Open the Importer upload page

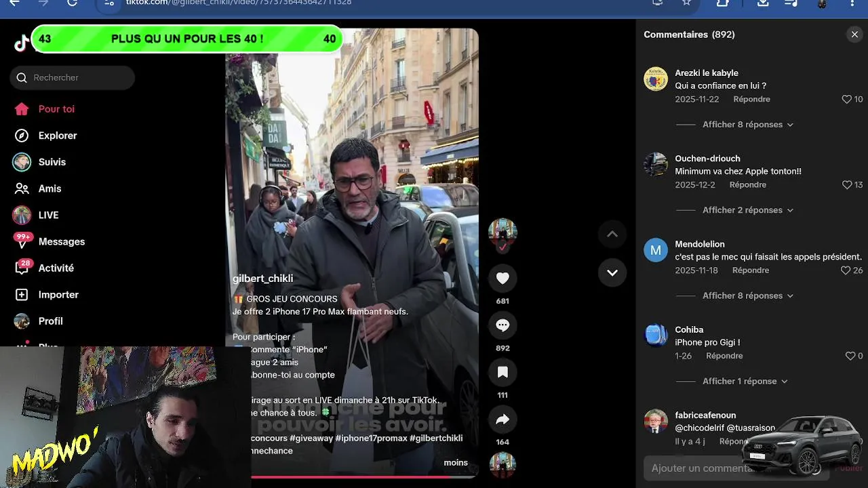click(58, 294)
